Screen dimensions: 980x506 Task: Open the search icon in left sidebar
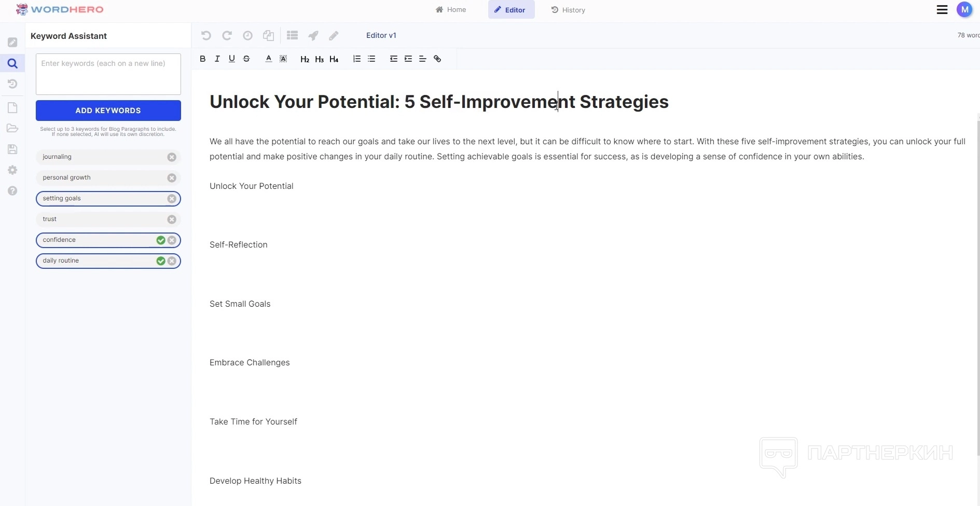(x=12, y=63)
